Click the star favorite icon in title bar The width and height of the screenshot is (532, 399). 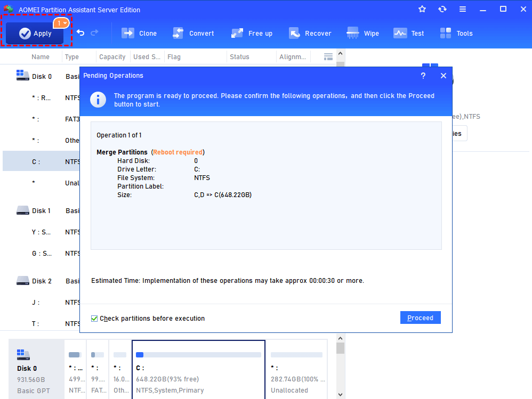tap(422, 9)
